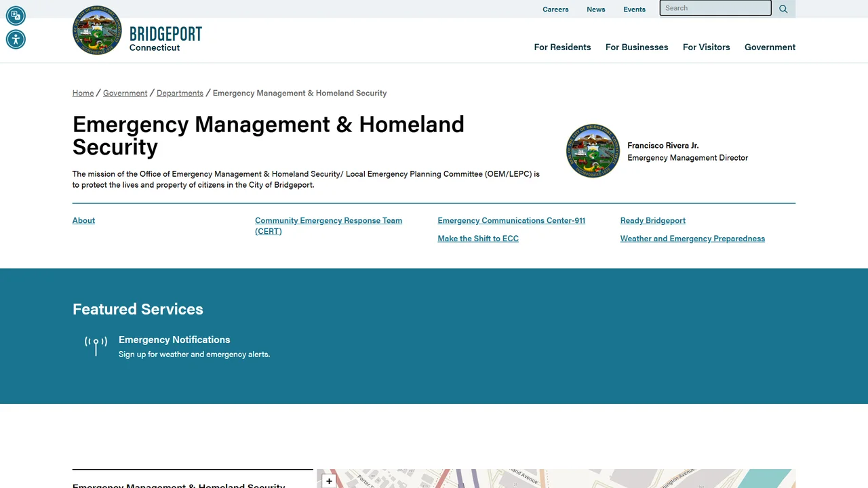Focus the Search input field
The height and width of the screenshot is (488, 868).
pos(715,8)
